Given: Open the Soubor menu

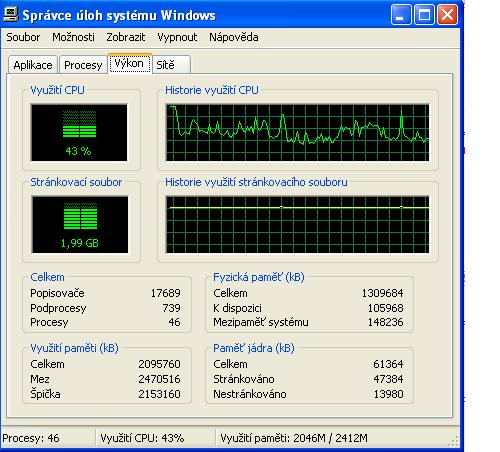Looking at the screenshot, I should click(23, 37).
